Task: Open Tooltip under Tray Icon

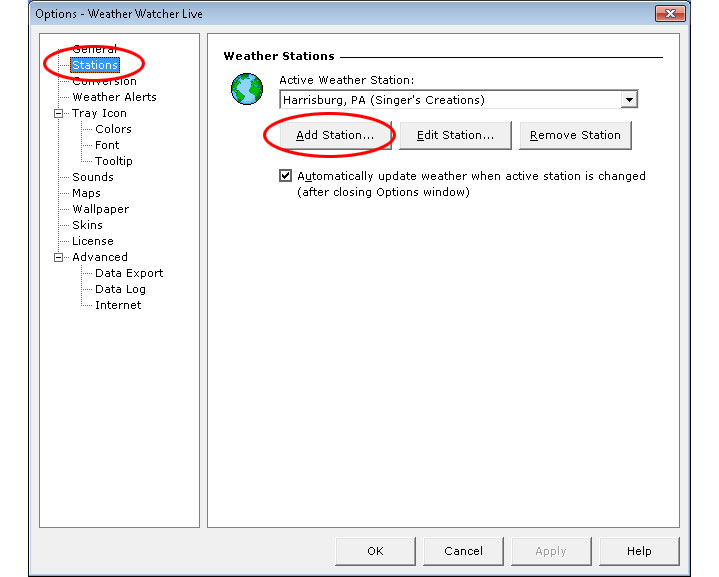Action: [114, 161]
